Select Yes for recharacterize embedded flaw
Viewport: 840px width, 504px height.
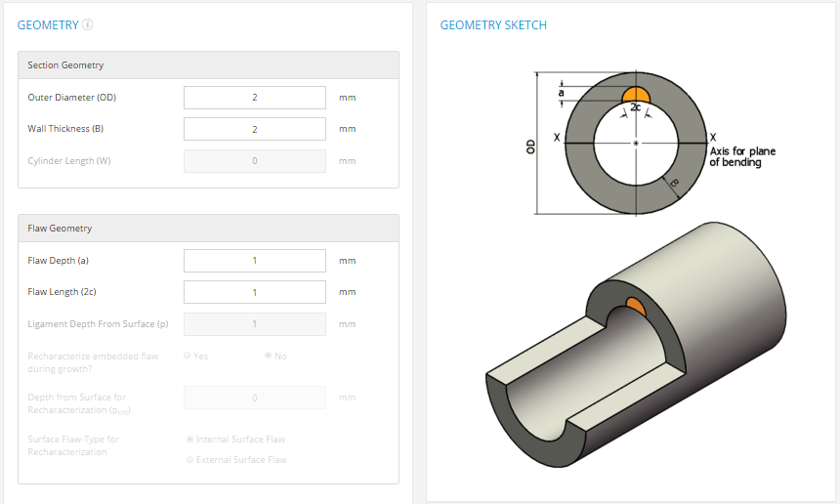[187, 356]
